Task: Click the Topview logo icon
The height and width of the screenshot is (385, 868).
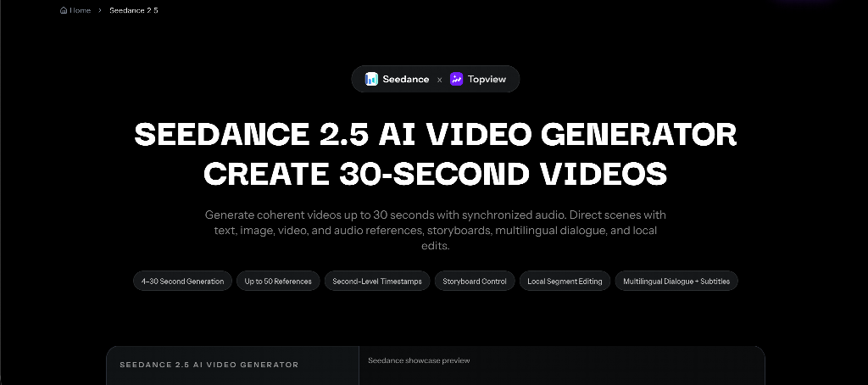Action: click(456, 79)
